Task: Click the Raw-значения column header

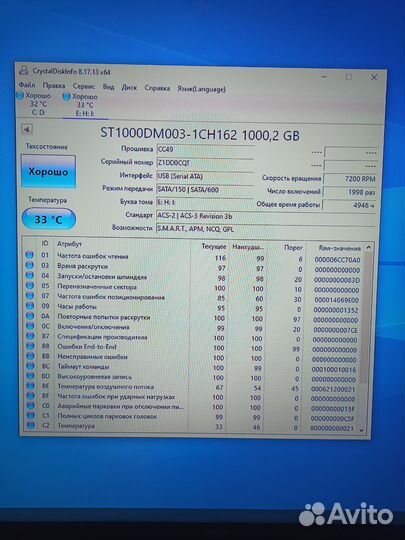Action: tap(340, 248)
